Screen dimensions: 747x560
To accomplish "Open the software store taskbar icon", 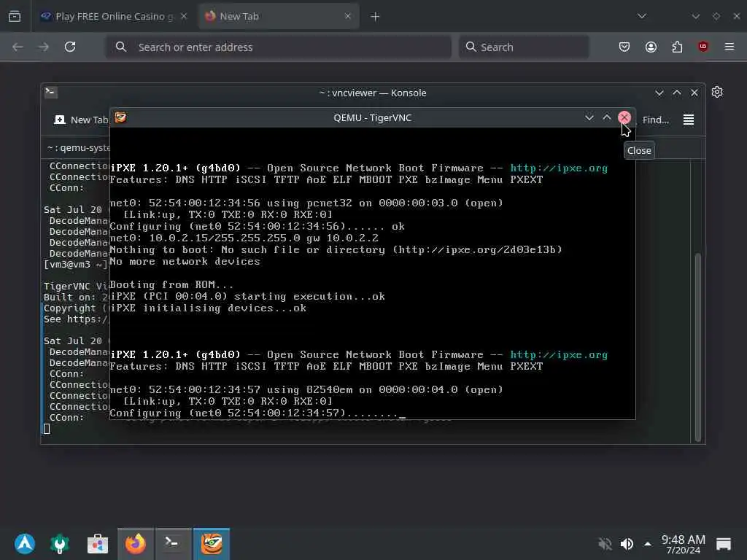I will click(x=98, y=544).
